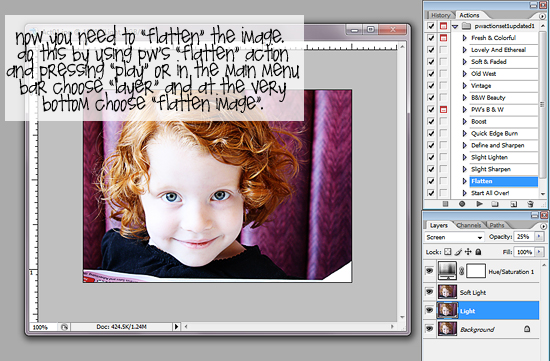Expand the B&W Beauty action steps

464,98
